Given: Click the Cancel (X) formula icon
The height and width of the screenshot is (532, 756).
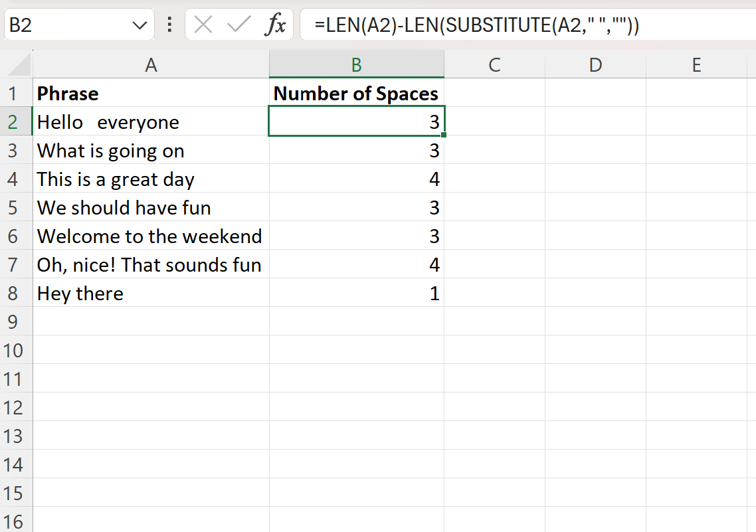Looking at the screenshot, I should click(x=203, y=24).
